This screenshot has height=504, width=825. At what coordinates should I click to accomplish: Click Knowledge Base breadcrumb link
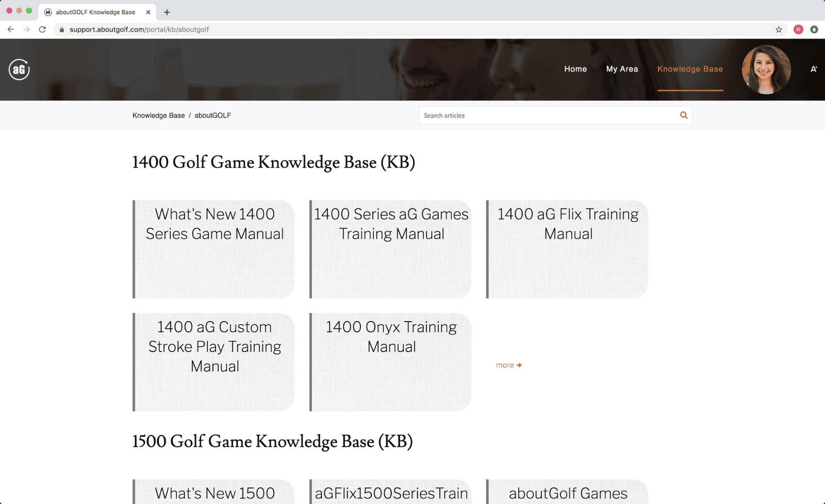point(158,115)
